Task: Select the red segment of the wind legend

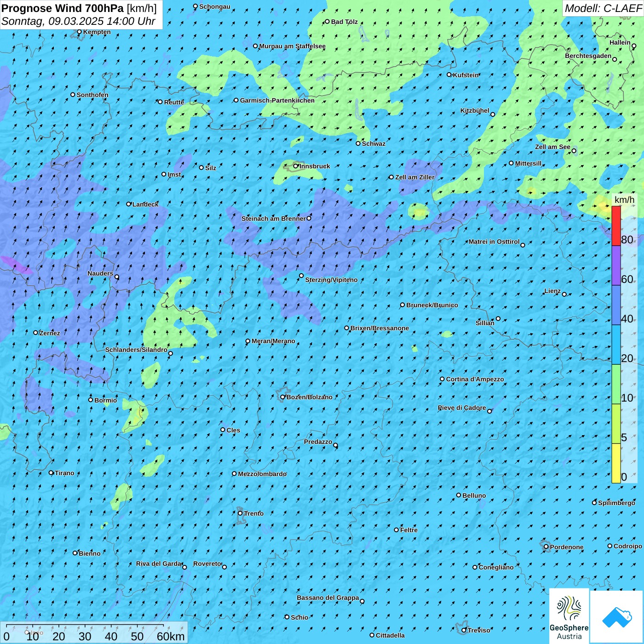Action: click(x=616, y=226)
